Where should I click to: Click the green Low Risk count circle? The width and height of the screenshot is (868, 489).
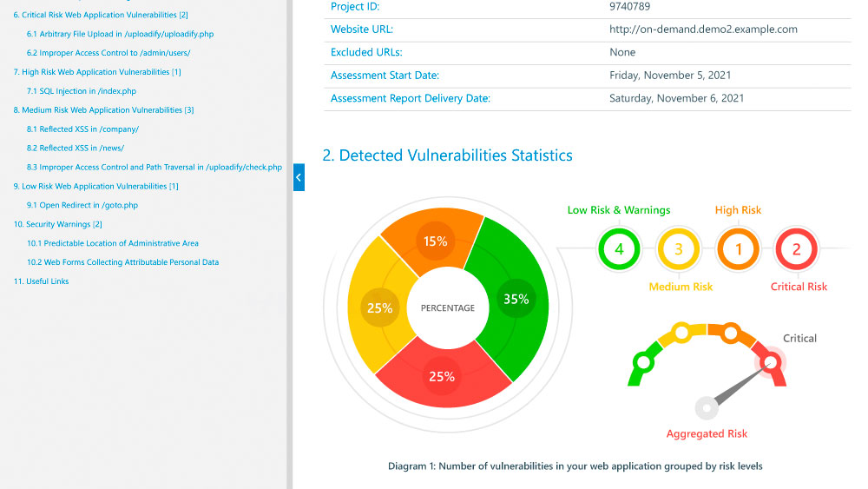619,249
